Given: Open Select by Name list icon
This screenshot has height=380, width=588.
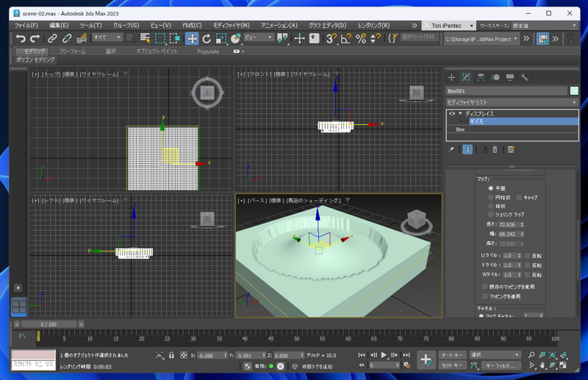Looking at the screenshot, I should 145,38.
